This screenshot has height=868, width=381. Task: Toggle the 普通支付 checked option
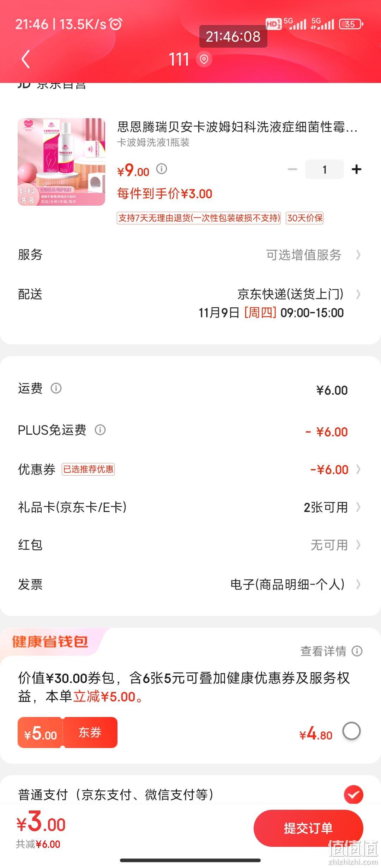[353, 795]
